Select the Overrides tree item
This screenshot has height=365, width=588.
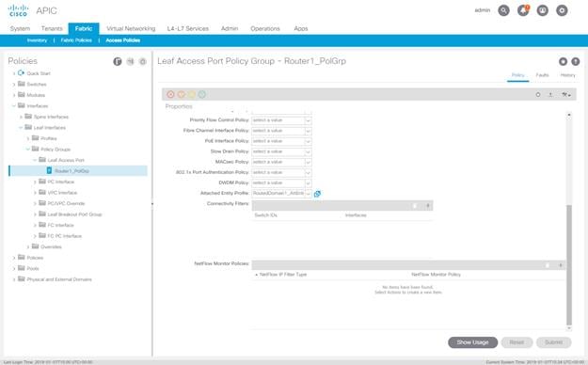tap(51, 246)
